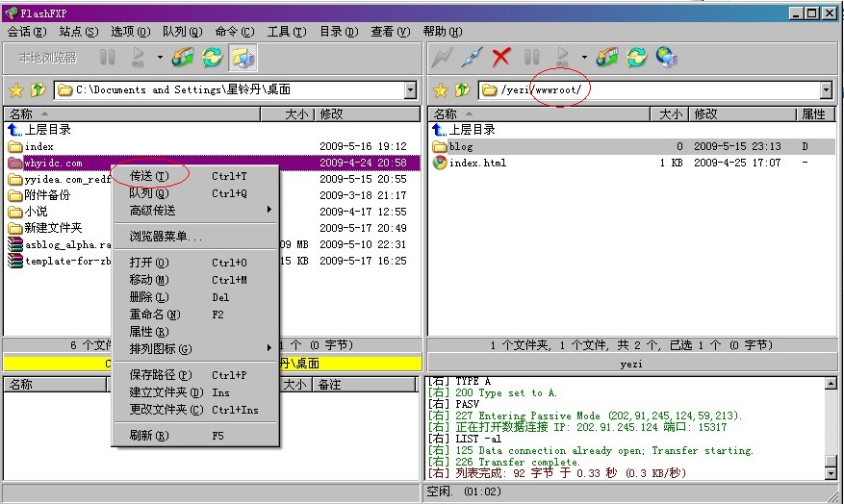Open the 帮助(H) menu
Screen dimensions: 844x504
tap(443, 32)
